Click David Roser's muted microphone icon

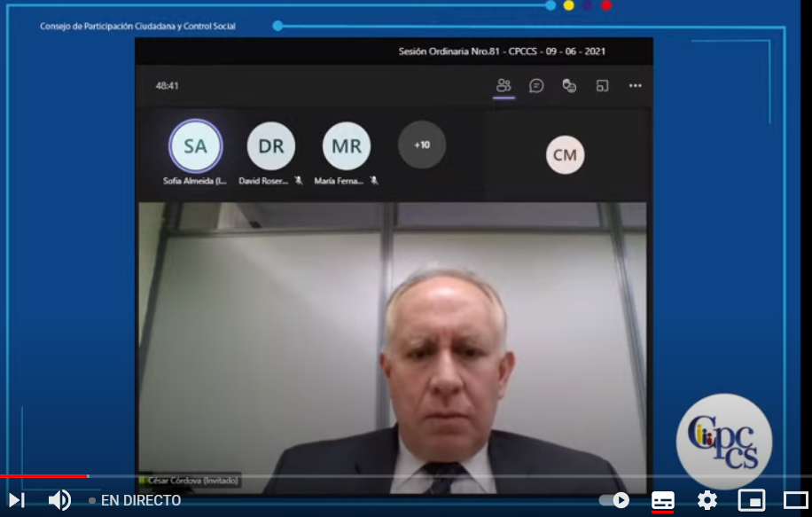298,180
